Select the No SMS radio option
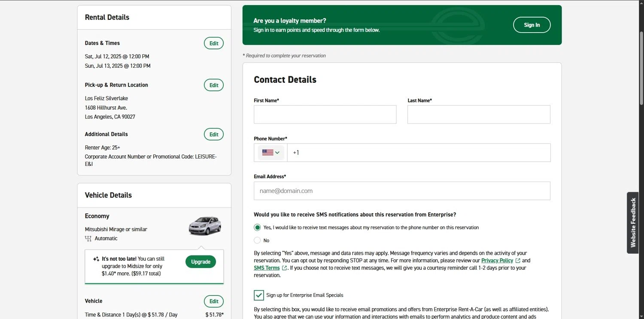The width and height of the screenshot is (644, 319). click(x=257, y=240)
